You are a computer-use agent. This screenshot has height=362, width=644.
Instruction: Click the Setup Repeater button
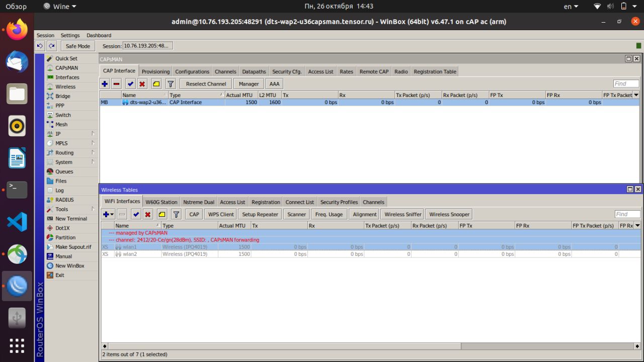coord(260,214)
